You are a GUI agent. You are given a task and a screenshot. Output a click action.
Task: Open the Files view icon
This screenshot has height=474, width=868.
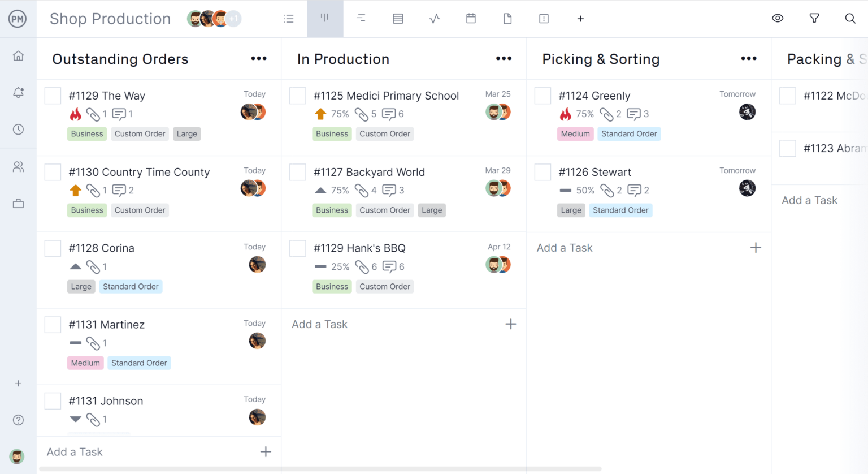(x=507, y=18)
